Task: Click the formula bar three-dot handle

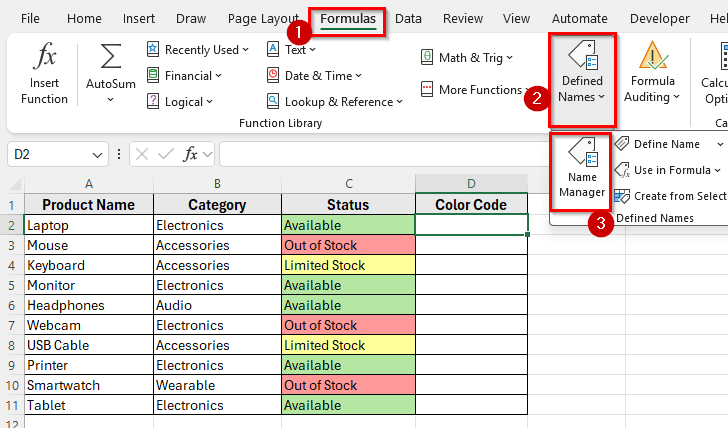Action: [x=119, y=154]
